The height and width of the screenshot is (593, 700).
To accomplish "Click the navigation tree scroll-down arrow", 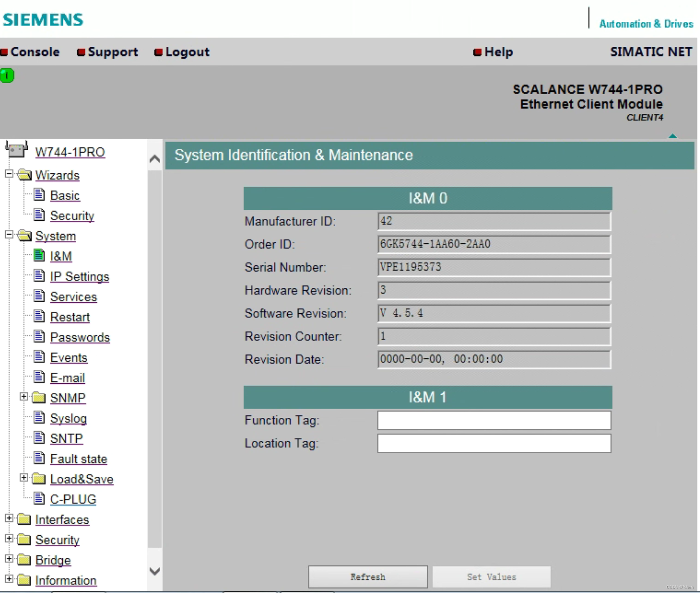I will click(x=155, y=571).
